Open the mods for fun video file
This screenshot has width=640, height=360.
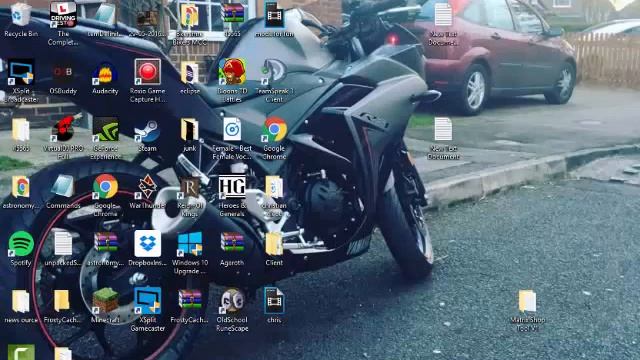point(274,15)
